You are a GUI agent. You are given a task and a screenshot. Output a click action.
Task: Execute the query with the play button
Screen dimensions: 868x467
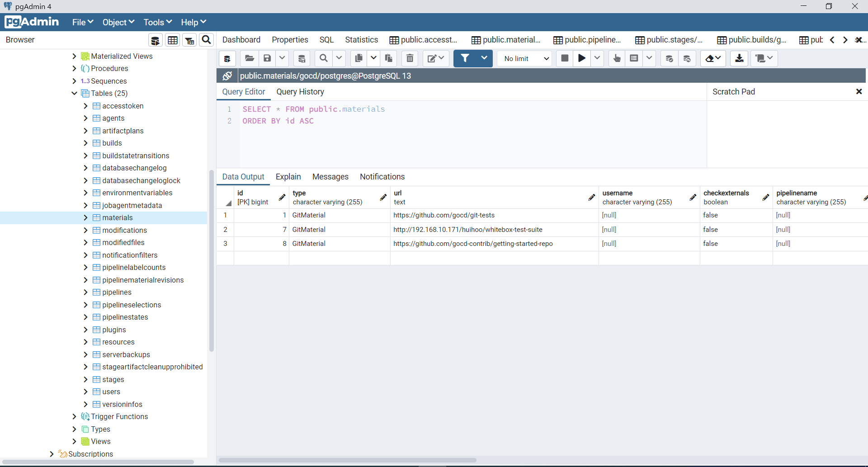pos(582,58)
